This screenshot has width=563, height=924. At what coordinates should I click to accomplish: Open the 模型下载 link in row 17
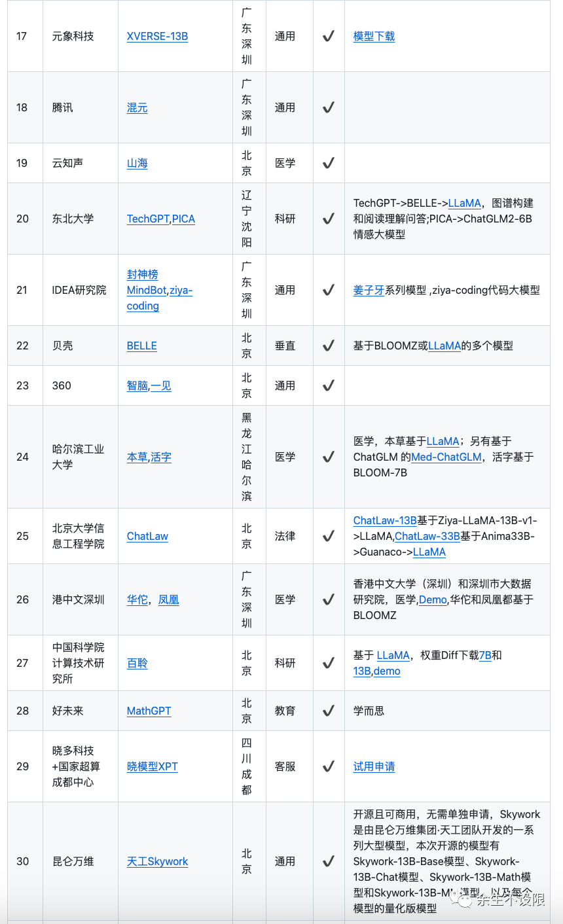tap(374, 36)
